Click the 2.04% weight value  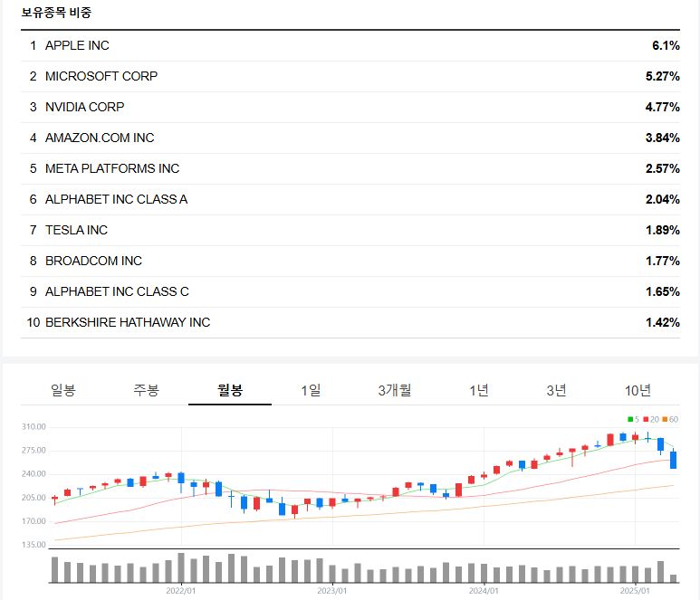[x=663, y=199]
